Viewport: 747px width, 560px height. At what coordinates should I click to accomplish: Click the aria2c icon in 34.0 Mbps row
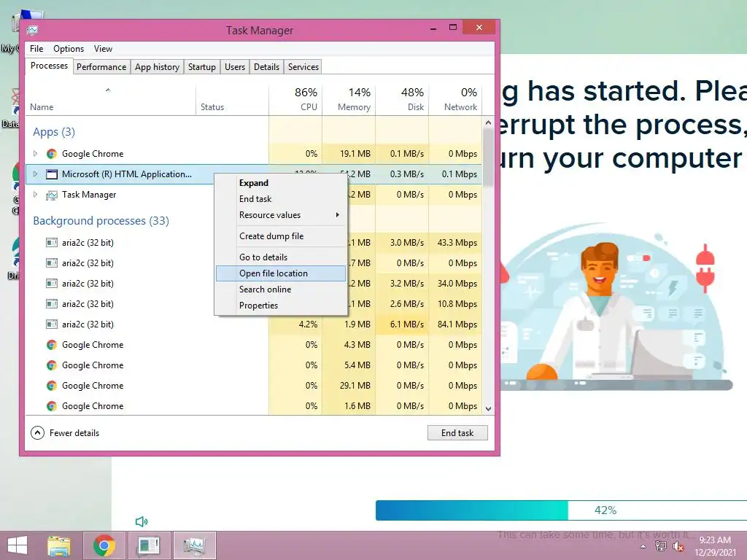(52, 284)
